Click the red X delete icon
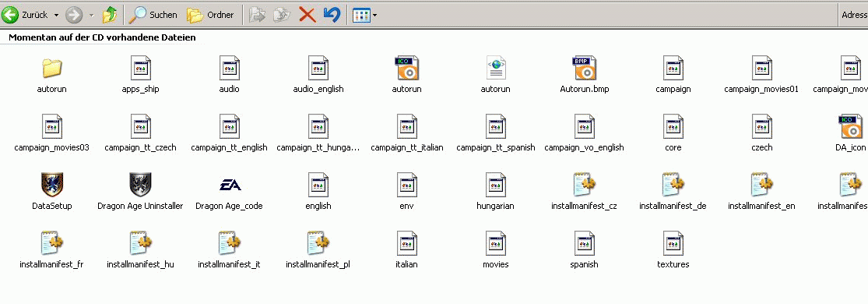The image size is (868, 304). [x=307, y=15]
